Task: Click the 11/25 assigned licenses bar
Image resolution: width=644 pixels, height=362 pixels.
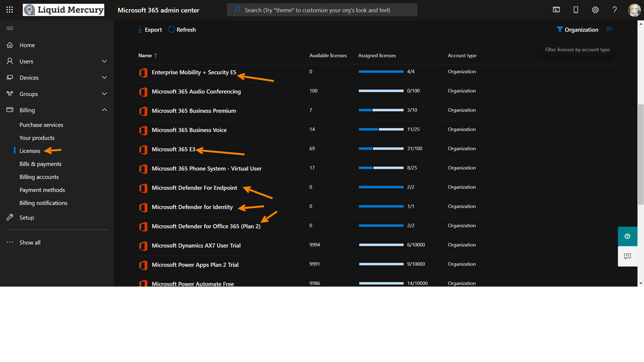Action: (x=381, y=129)
